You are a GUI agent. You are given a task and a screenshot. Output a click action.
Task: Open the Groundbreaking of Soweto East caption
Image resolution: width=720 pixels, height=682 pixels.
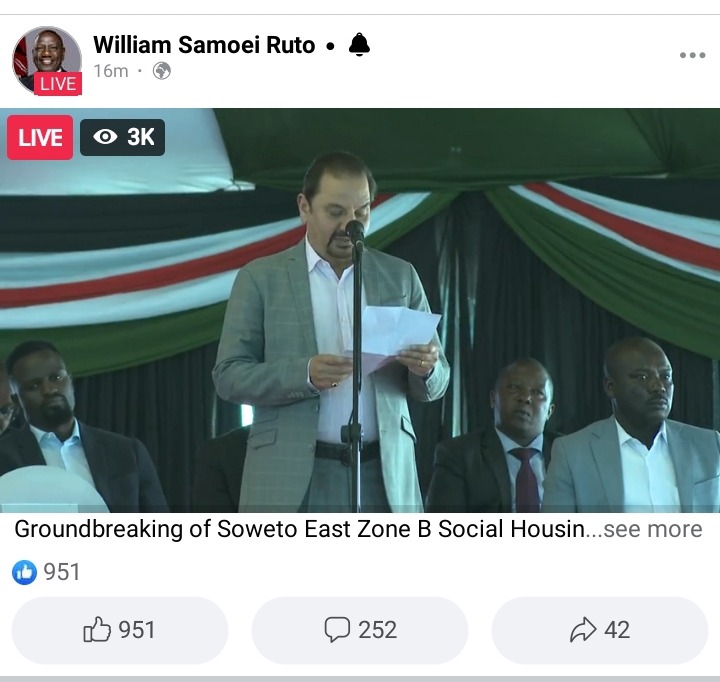click(299, 529)
